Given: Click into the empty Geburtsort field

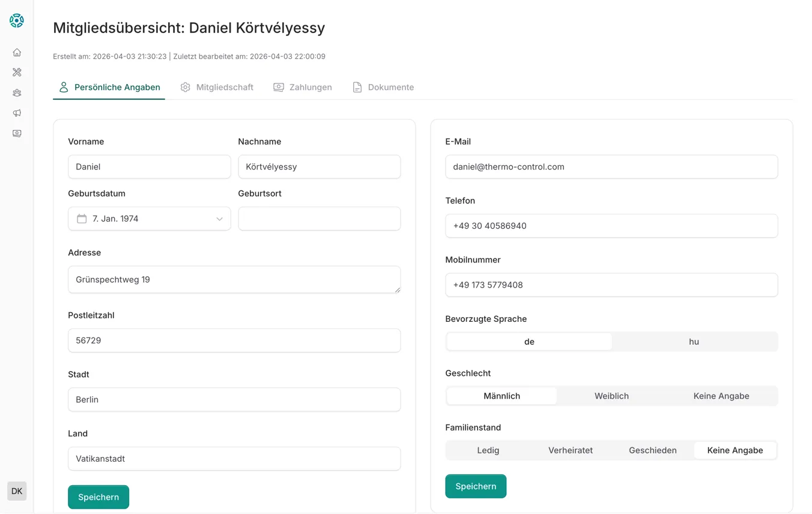Looking at the screenshot, I should point(319,219).
